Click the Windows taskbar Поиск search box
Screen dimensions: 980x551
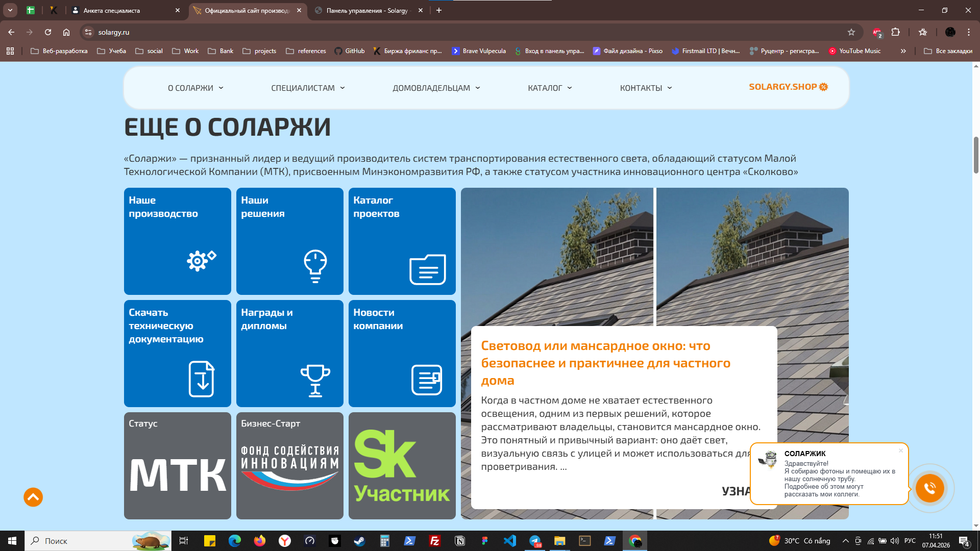tap(98, 541)
